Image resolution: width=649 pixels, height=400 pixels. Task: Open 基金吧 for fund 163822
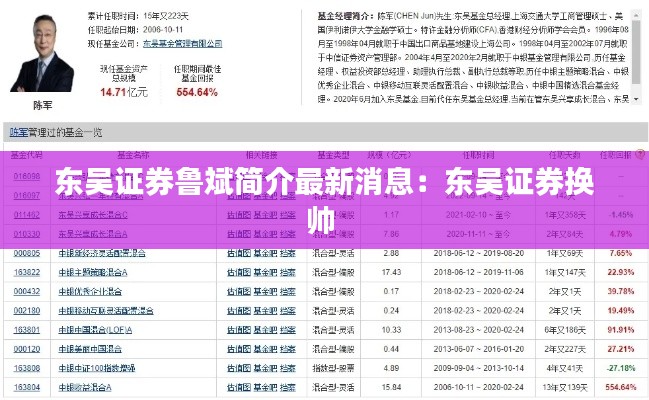point(265,272)
